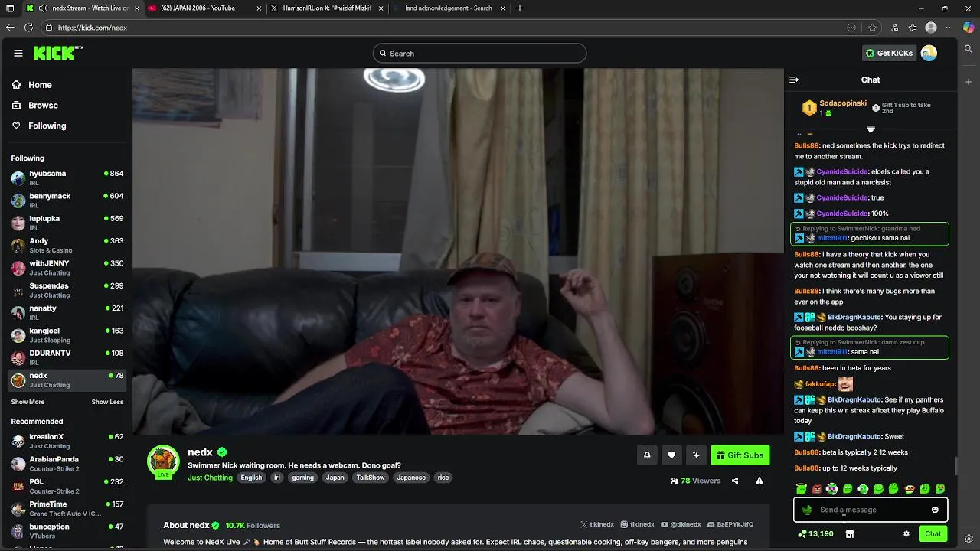Expand the chat leaderboard chevron
Viewport: 980px width, 551px height.
[871, 129]
